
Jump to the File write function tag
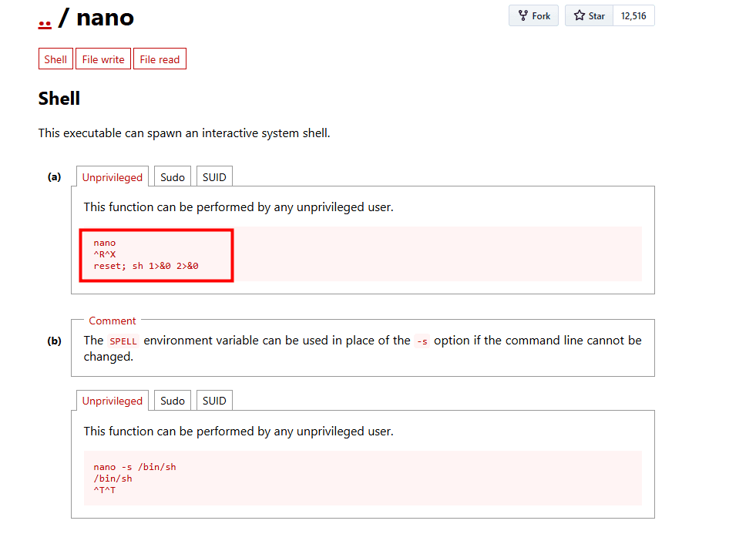tap(103, 59)
